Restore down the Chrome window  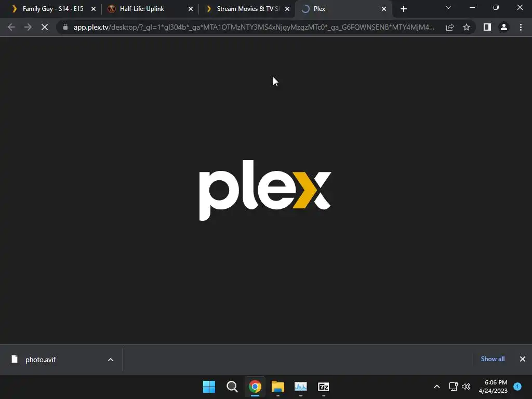tap(496, 7)
